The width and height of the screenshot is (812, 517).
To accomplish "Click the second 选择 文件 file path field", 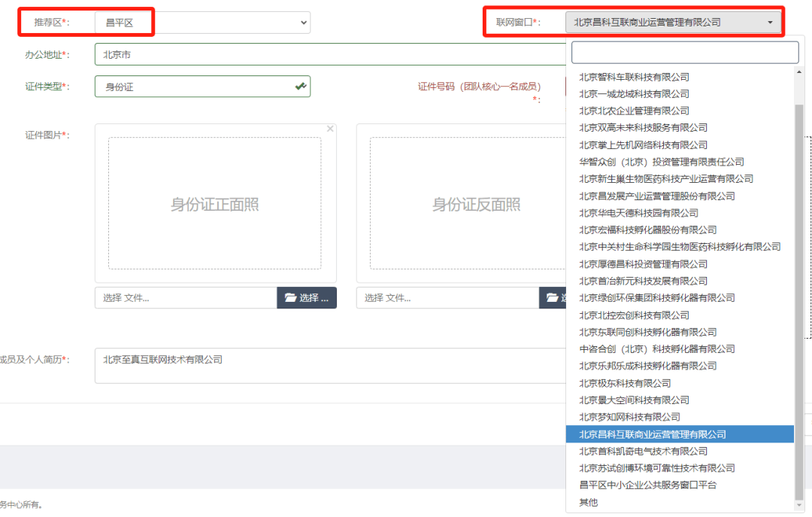I will pyautogui.click(x=447, y=298).
